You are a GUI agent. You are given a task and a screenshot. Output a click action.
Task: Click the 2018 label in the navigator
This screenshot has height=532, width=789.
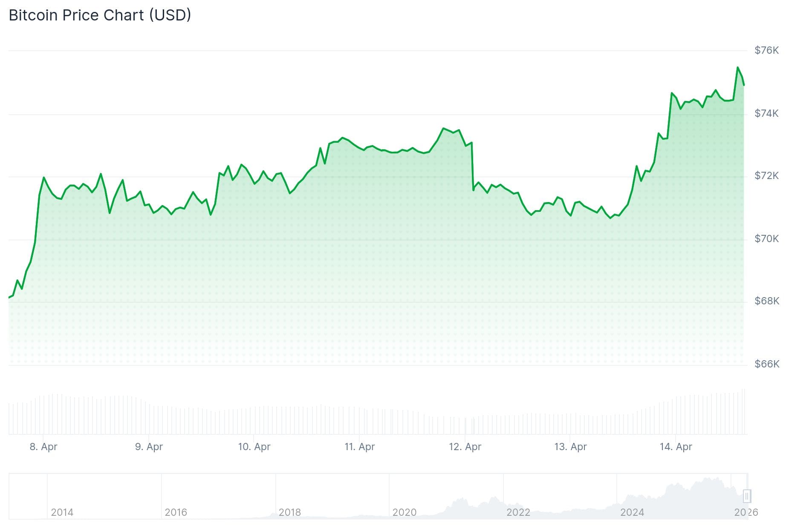[x=289, y=512]
